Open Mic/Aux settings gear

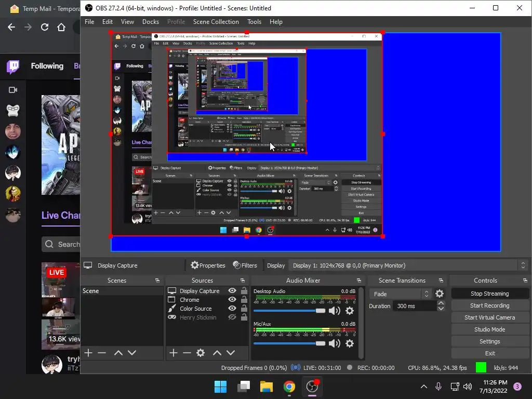point(350,343)
